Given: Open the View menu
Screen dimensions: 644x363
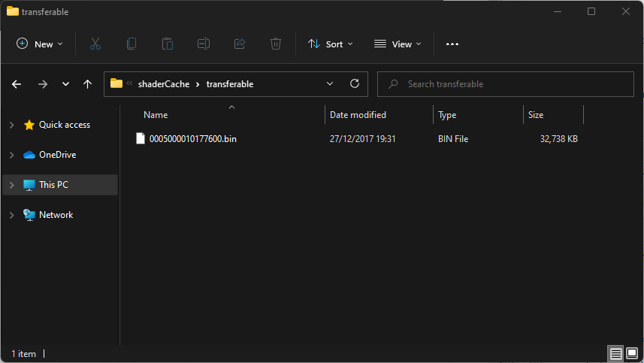Looking at the screenshot, I should [398, 44].
